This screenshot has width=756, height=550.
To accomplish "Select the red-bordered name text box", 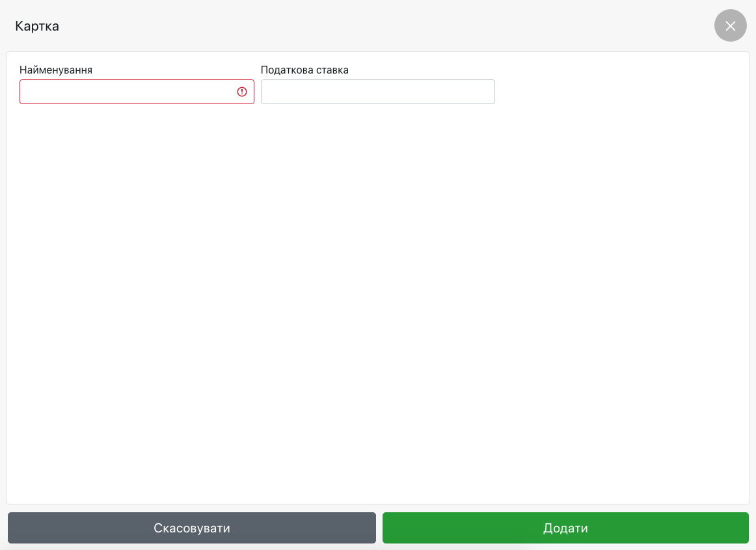I will 127,92.
